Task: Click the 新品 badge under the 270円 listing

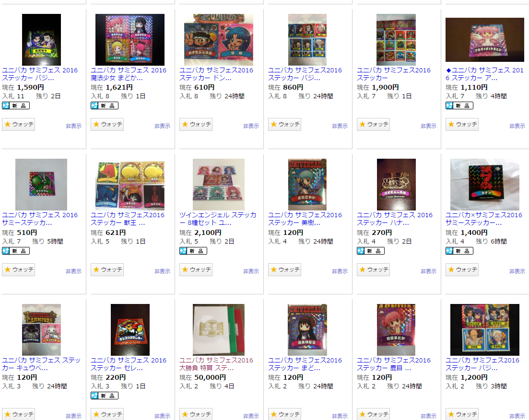Action: pos(371,251)
